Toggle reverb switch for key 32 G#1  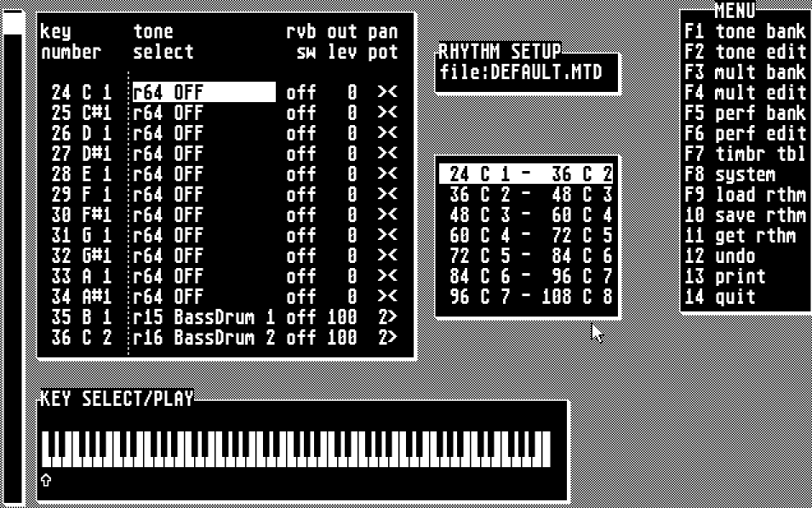click(x=300, y=256)
